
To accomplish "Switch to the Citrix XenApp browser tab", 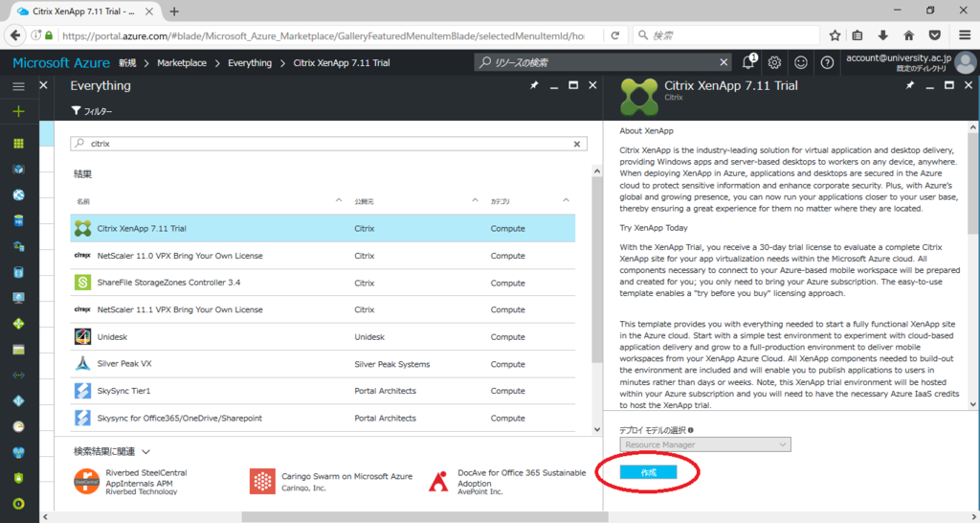I will 84,11.
